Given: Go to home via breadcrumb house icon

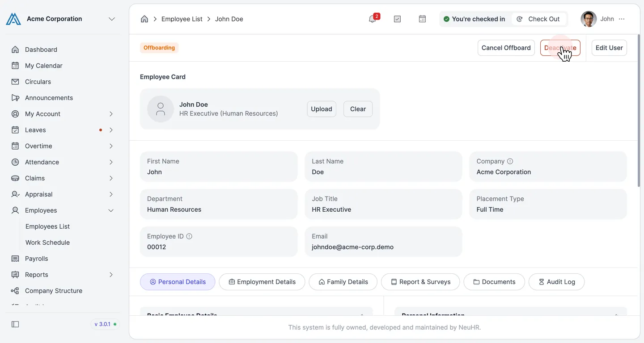Looking at the screenshot, I should coord(144,19).
